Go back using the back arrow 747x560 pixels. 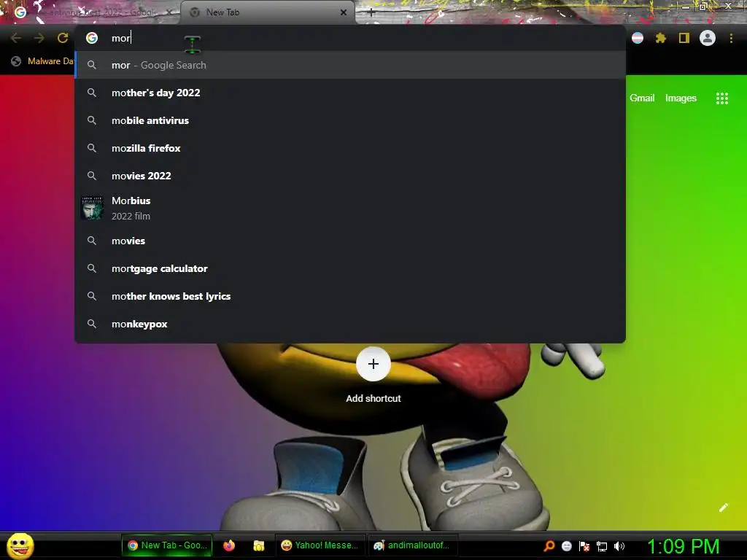click(16, 38)
